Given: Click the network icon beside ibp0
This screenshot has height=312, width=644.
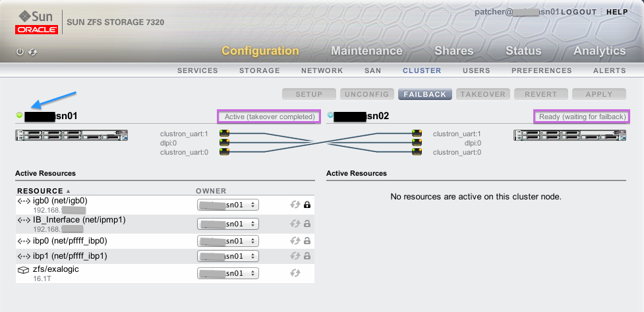Looking at the screenshot, I should coord(24,241).
